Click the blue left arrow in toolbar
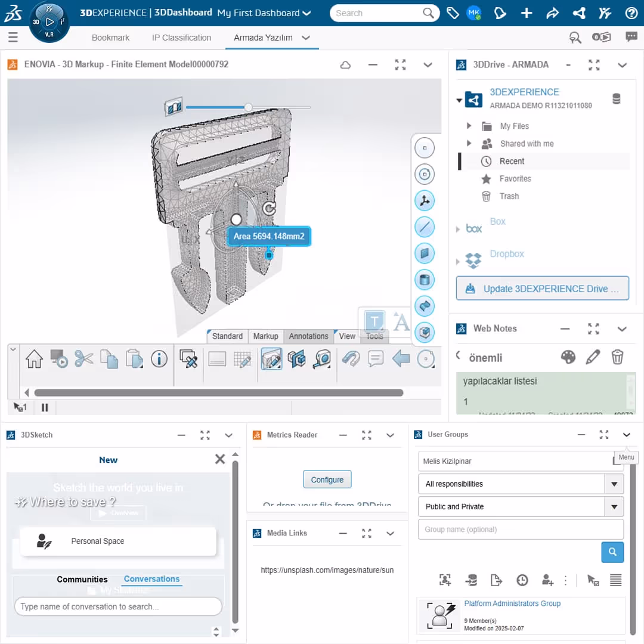 click(x=401, y=358)
